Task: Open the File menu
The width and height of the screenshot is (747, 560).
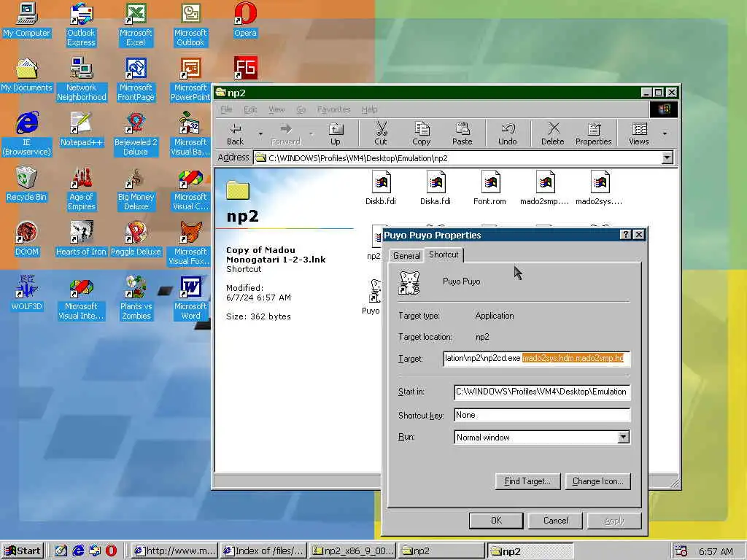Action: (226, 109)
